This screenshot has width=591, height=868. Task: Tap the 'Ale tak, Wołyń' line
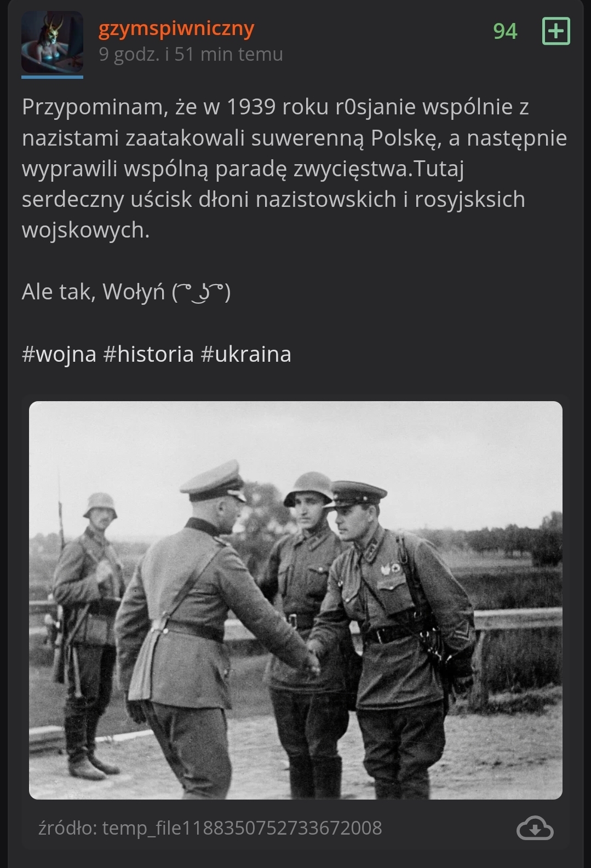(126, 292)
